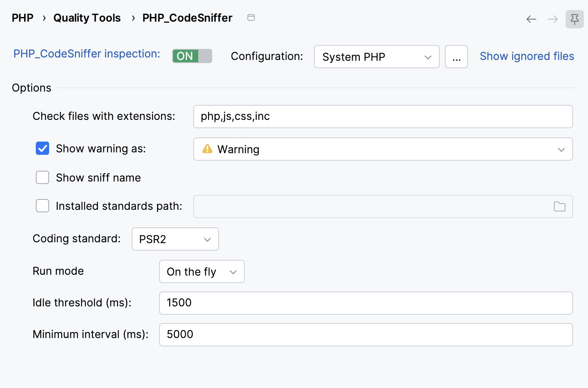Open the Warning severity dropdown
The image size is (588, 388).
[383, 149]
